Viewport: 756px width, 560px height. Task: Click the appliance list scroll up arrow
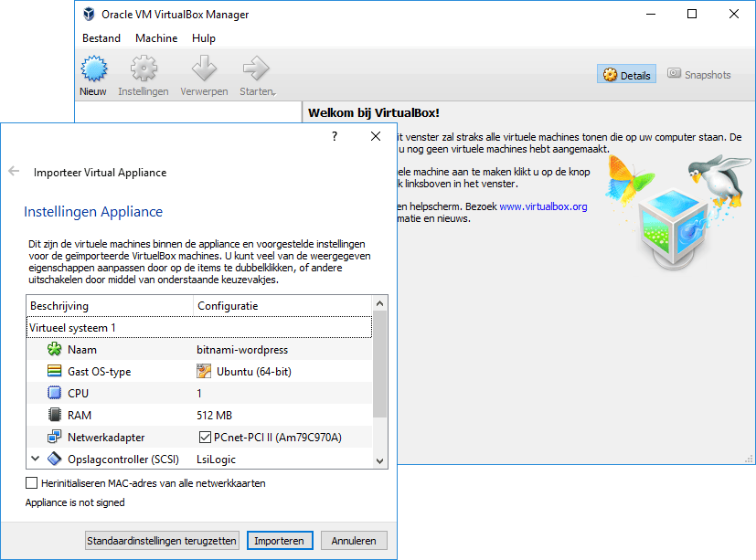pos(379,303)
